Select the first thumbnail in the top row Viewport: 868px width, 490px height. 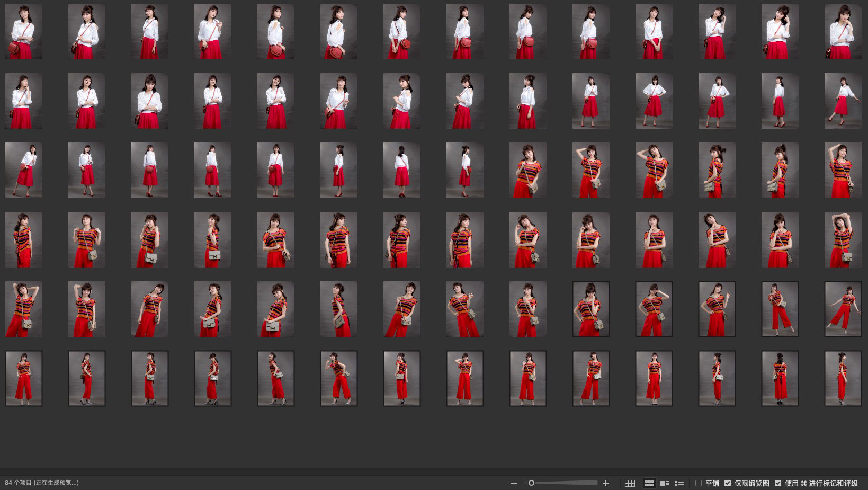[24, 32]
